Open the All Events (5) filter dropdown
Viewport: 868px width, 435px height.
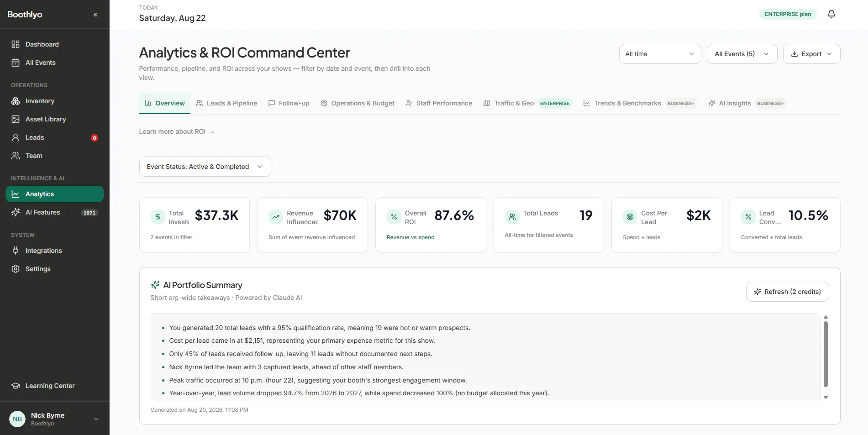(x=742, y=54)
